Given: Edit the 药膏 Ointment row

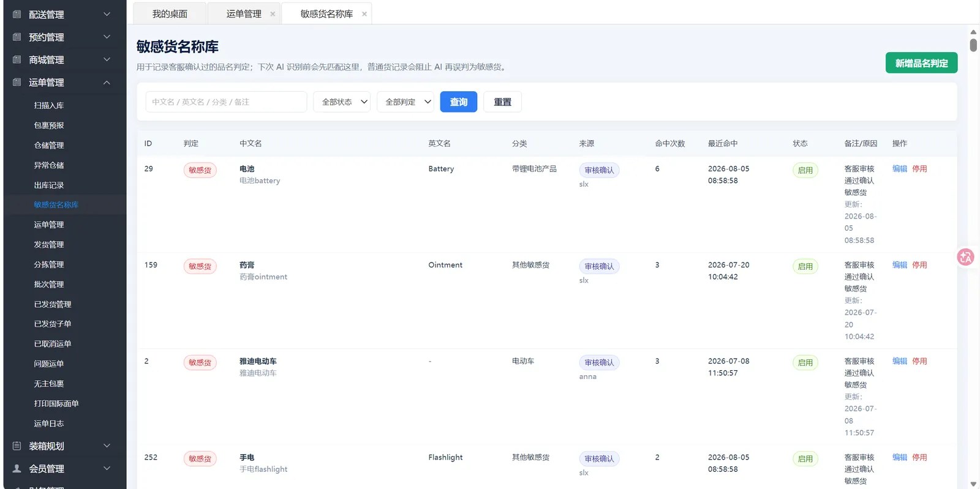Looking at the screenshot, I should (900, 265).
